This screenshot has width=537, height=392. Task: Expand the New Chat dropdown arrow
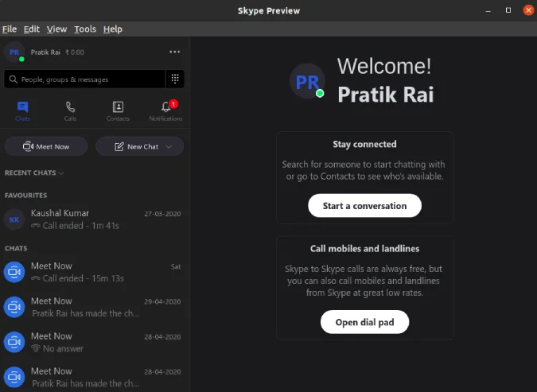coord(169,146)
